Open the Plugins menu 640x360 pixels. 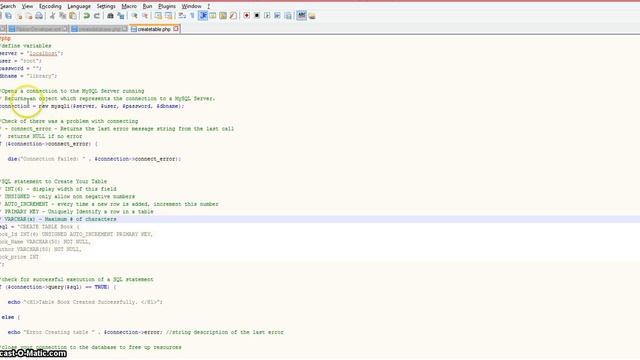click(167, 7)
